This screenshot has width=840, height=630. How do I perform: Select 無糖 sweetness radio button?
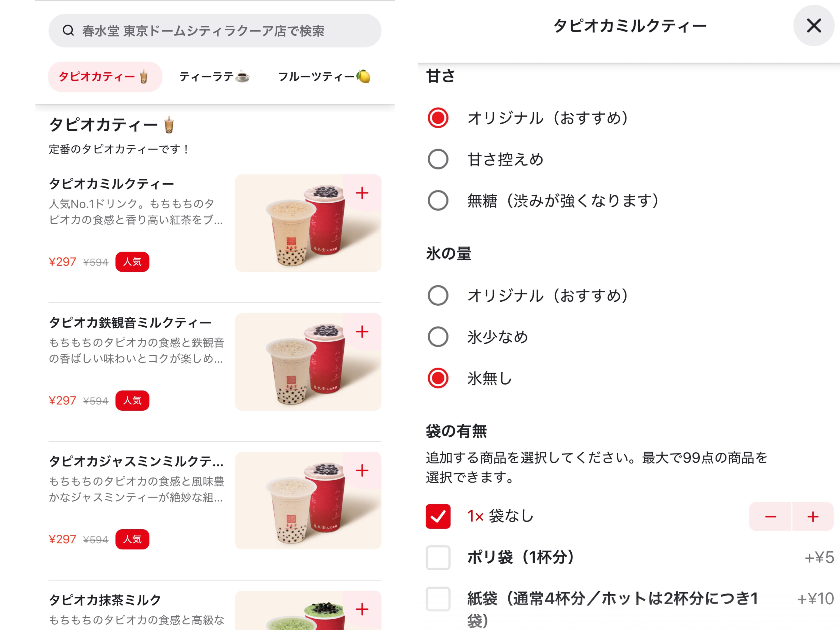click(x=438, y=201)
